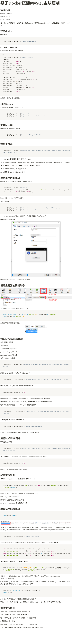The width and height of the screenshot is (72, 644).
Task: Switch to the SSH tab
Action: point(29,226)
